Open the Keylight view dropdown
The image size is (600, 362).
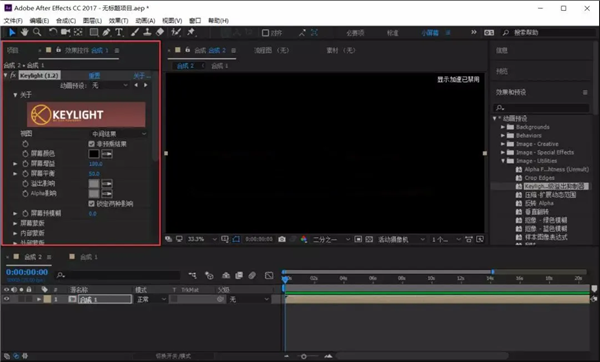pos(119,134)
